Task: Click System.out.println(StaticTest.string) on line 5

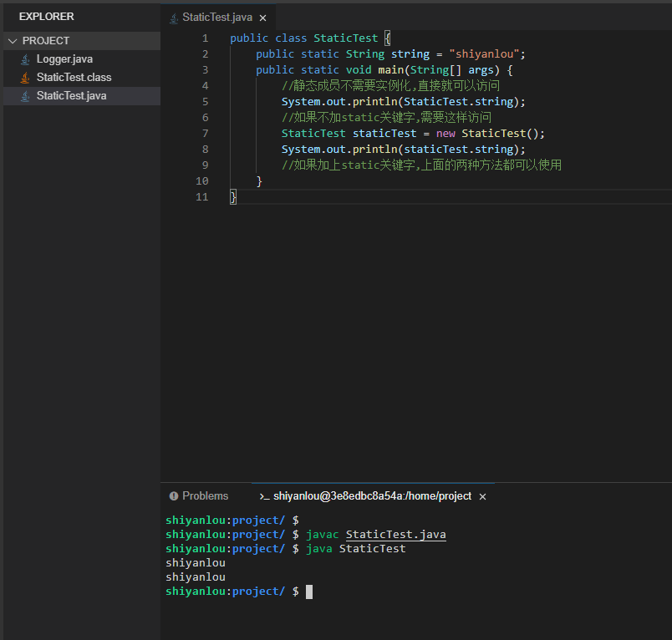Action: click(403, 102)
